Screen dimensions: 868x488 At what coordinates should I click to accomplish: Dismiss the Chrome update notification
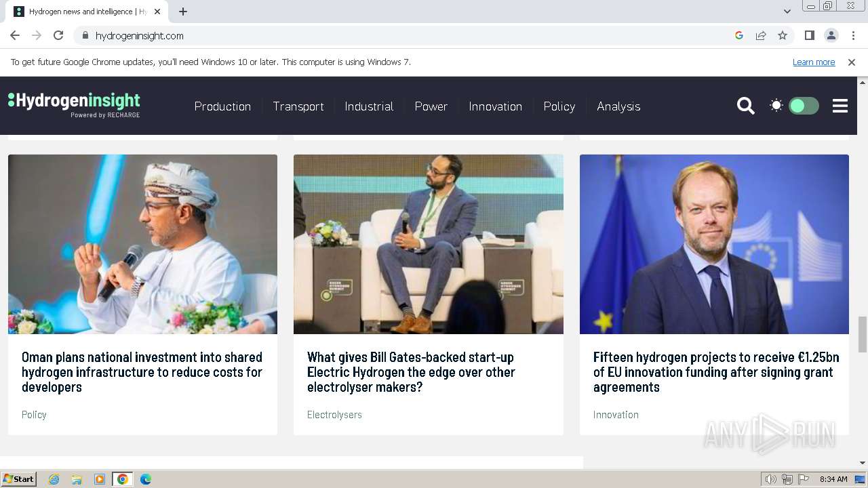point(852,62)
